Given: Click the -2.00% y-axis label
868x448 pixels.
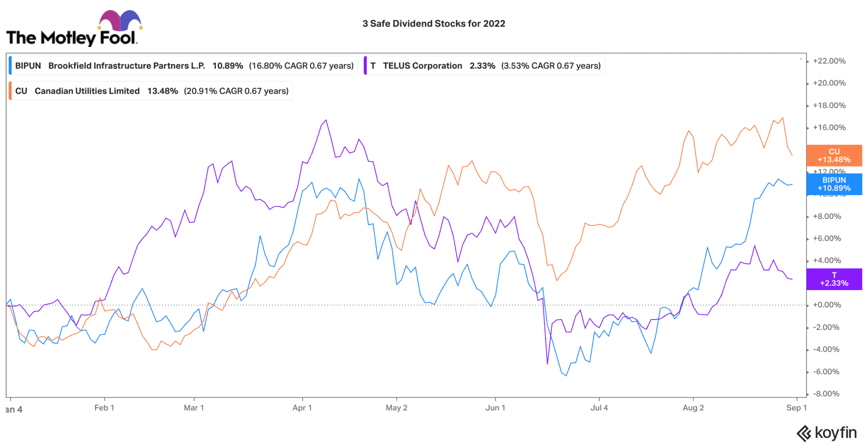Looking at the screenshot, I should pyautogui.click(x=826, y=327).
